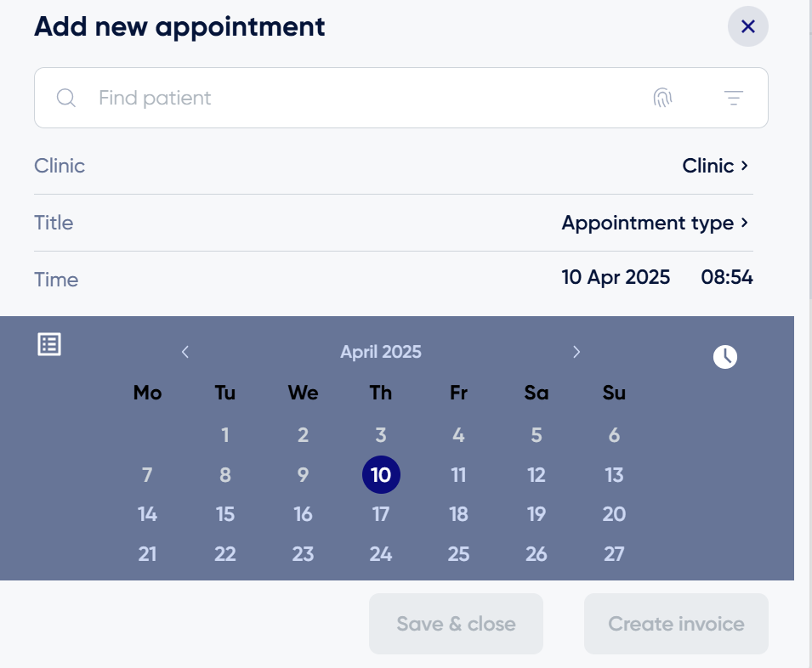This screenshot has height=668, width=812.
Task: Open the list view icon above calendar
Action: point(49,344)
